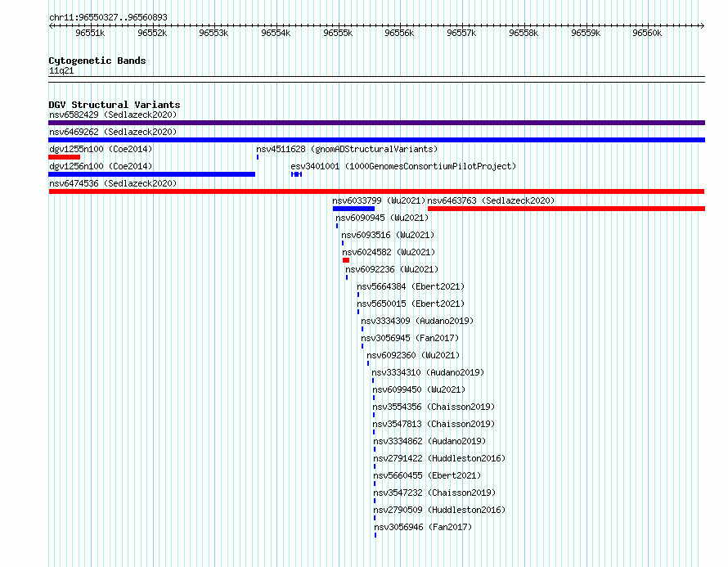Click the blue nsv6469262 variant bar
Viewport: 728px width, 567px height.
coord(376,140)
